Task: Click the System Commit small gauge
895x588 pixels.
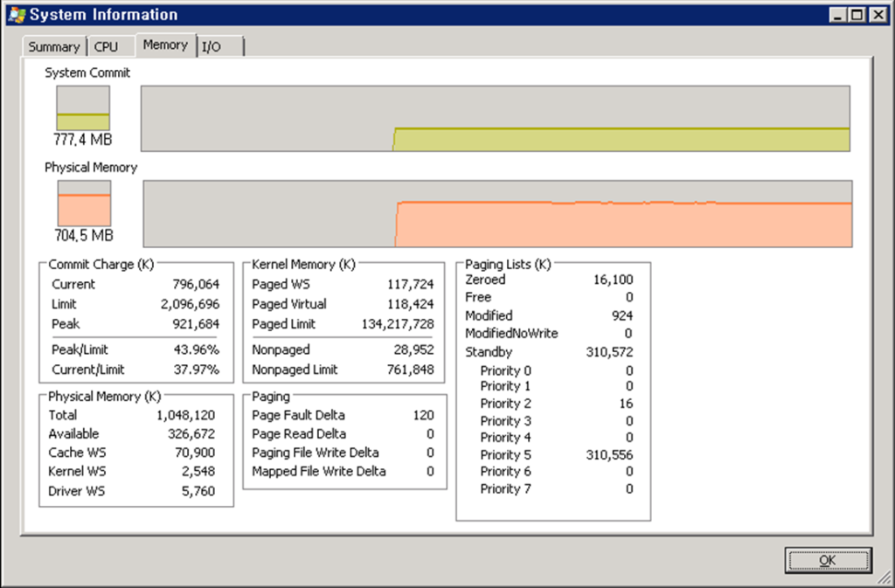Action: point(83,107)
